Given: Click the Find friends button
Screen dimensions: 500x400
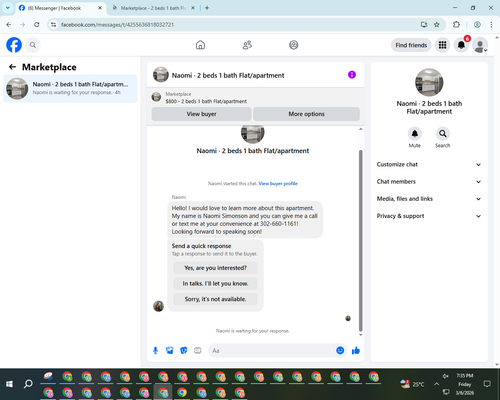Looking at the screenshot, I should click(411, 45).
